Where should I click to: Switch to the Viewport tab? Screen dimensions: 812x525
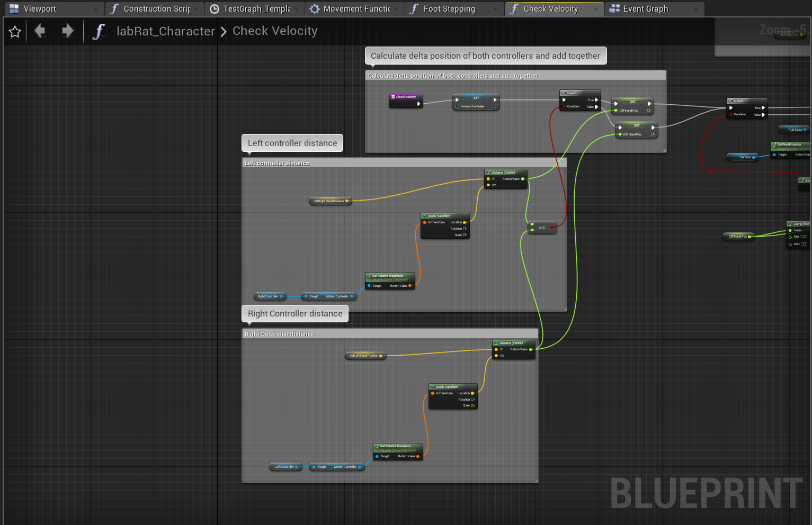[x=40, y=9]
